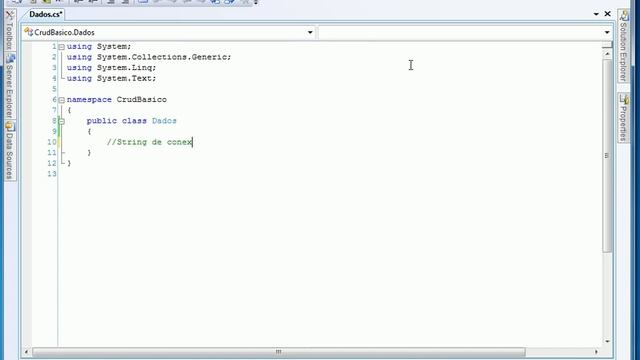Click the horizontal scrollbar right arrow
The height and width of the screenshot is (360, 640).
[x=596, y=352]
